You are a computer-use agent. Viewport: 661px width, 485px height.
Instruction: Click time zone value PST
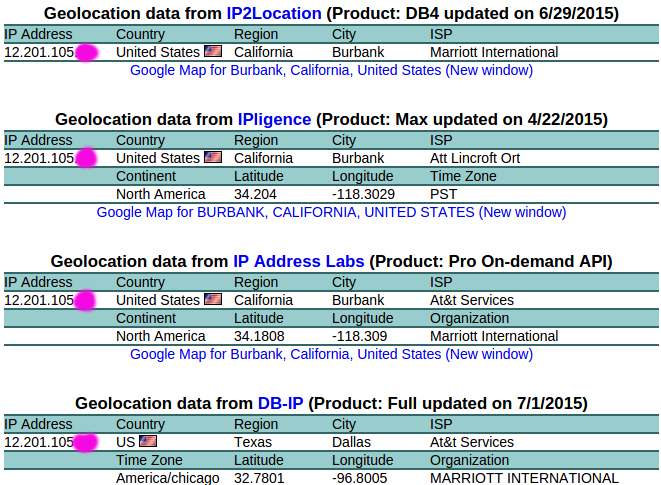coord(443,194)
